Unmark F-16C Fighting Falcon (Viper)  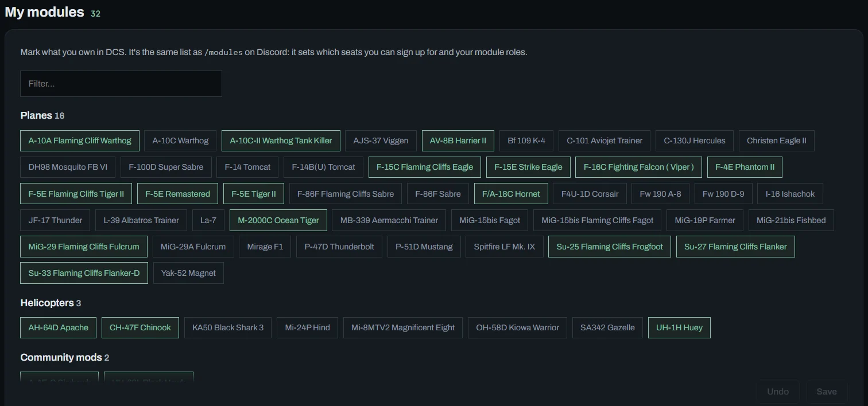point(639,167)
